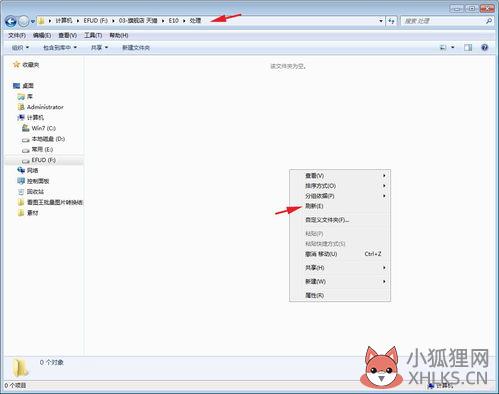Click the change view icon in toolbar
The image size is (499, 394).
click(443, 48)
